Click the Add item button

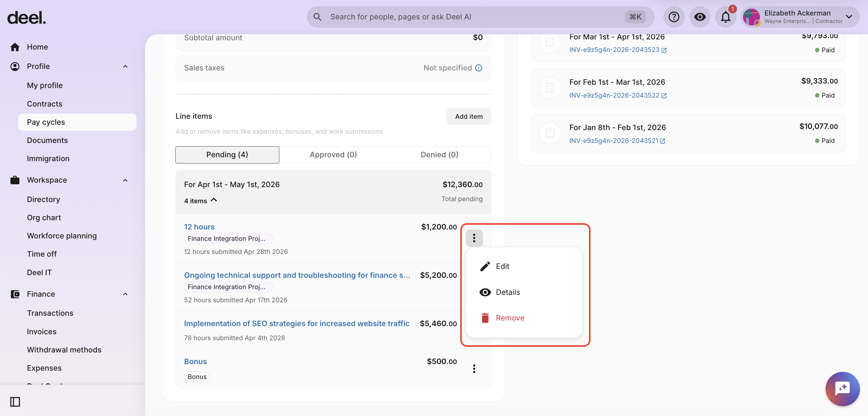(469, 116)
